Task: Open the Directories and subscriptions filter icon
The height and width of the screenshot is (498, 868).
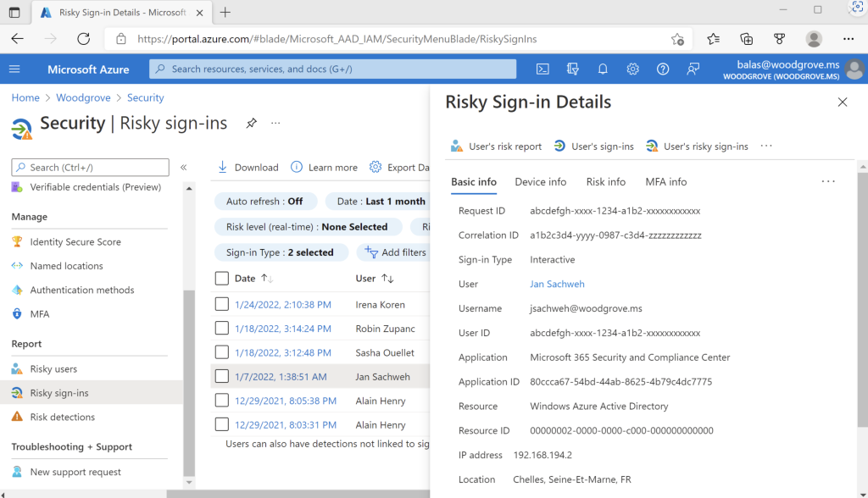Action: coord(573,69)
